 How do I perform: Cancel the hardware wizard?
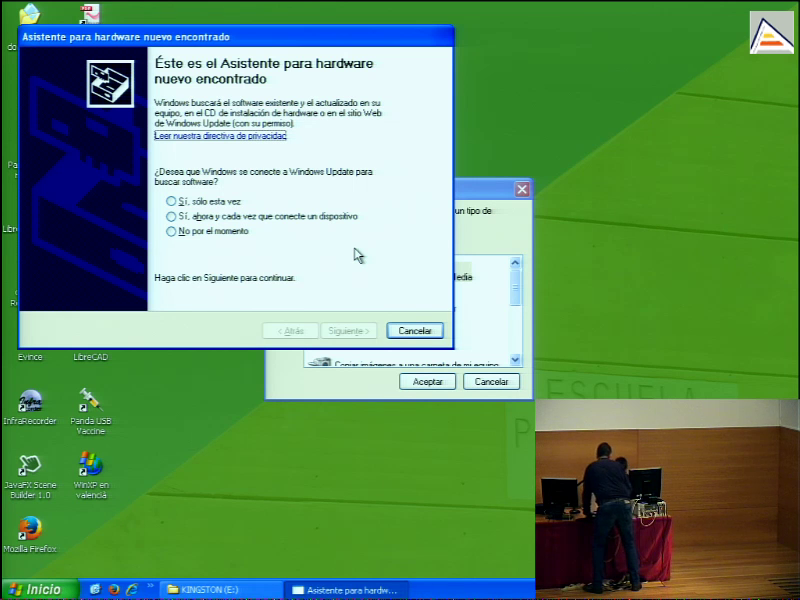point(414,330)
